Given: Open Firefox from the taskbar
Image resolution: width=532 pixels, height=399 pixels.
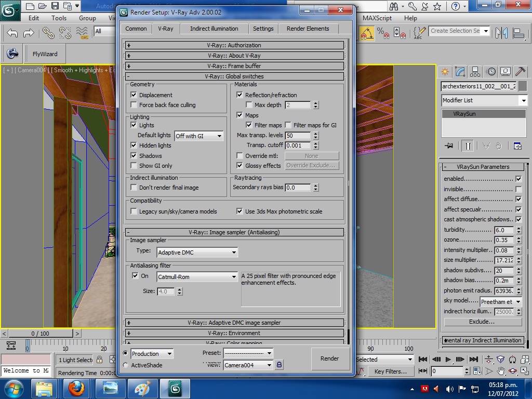Looking at the screenshot, I should [76, 389].
